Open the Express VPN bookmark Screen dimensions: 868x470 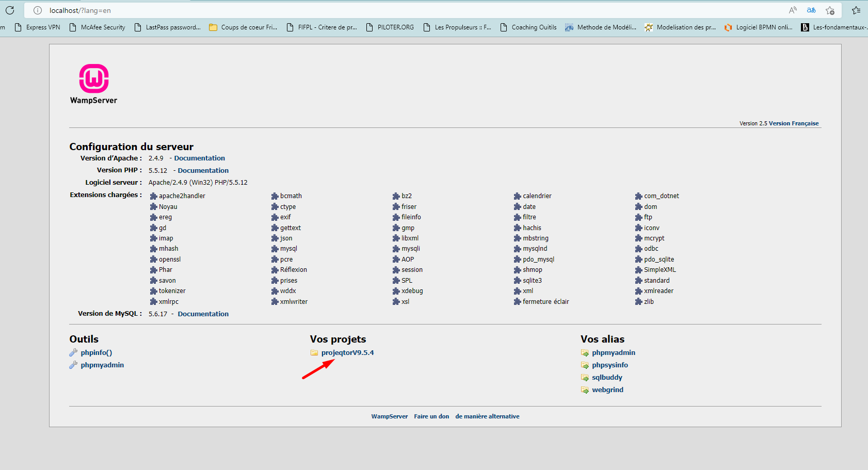(x=37, y=27)
